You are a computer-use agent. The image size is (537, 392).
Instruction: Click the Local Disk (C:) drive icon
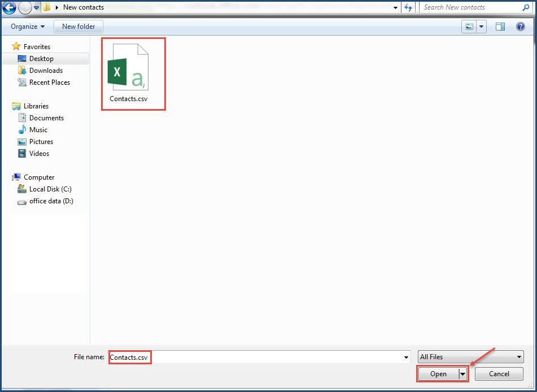(22, 189)
